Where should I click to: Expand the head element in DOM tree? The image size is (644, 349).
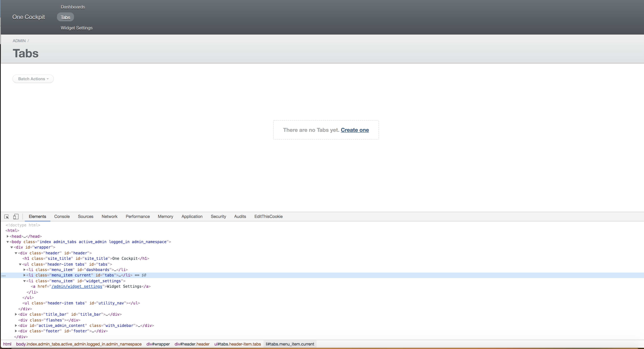pyautogui.click(x=8, y=236)
